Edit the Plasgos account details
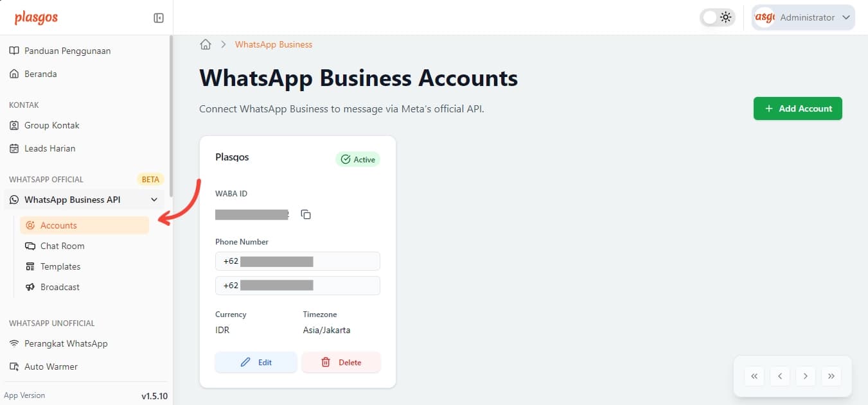The height and width of the screenshot is (405, 868). [256, 362]
